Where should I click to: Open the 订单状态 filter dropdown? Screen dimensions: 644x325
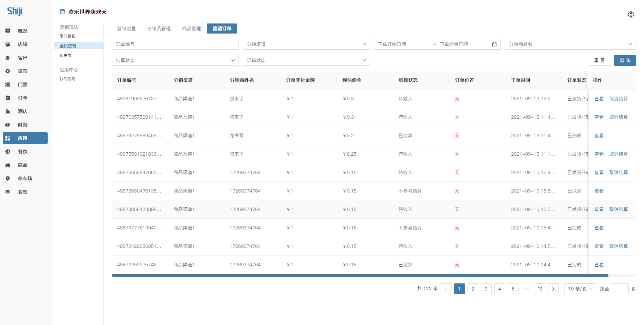click(x=306, y=60)
